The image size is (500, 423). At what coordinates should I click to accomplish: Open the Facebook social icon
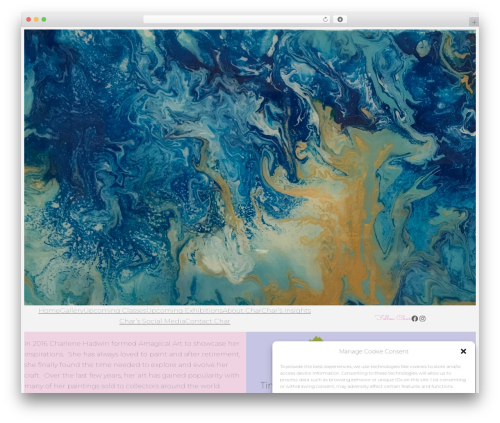[414, 318]
